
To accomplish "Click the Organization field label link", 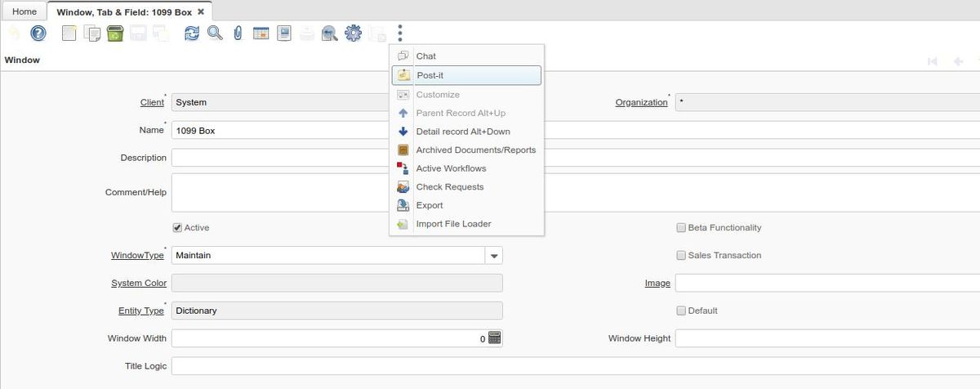I will click(640, 103).
